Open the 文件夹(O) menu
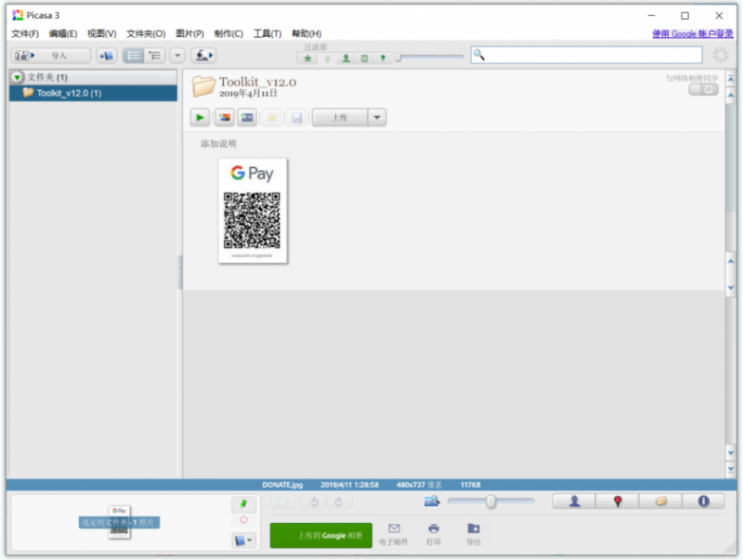743x560 pixels. pos(146,33)
